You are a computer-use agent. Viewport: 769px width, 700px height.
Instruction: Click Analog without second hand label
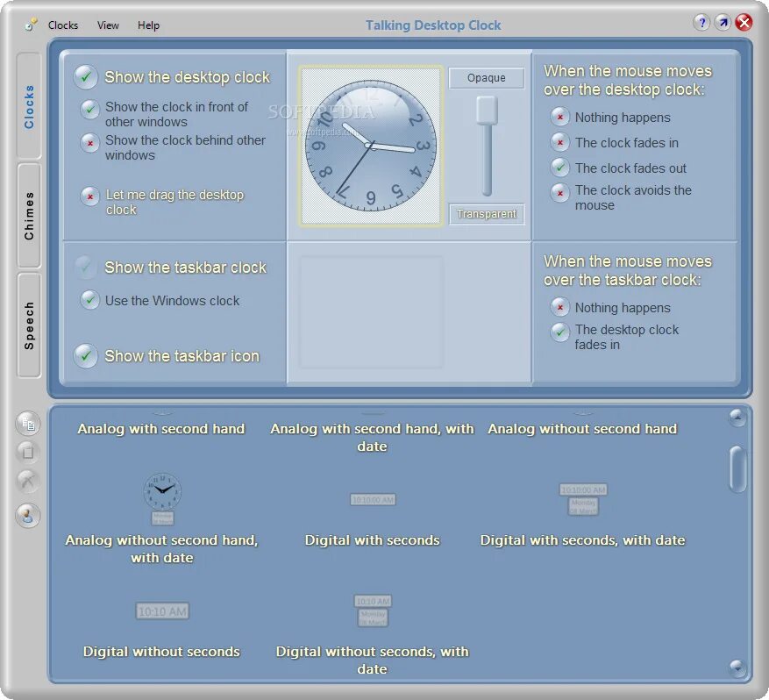[582, 429]
